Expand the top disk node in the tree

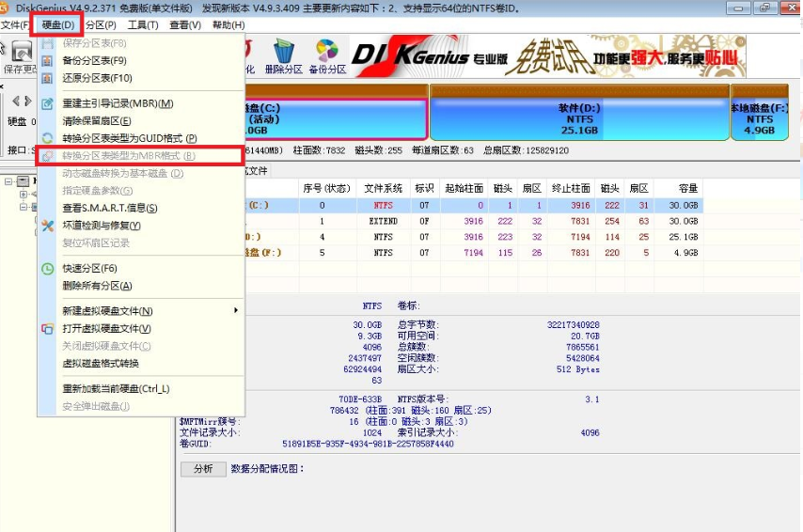point(9,180)
